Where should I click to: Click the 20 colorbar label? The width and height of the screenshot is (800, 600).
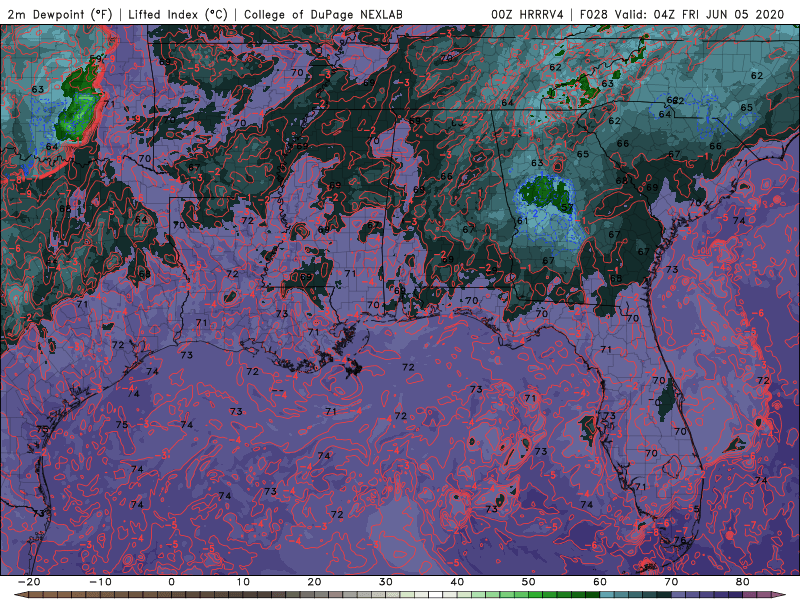(x=314, y=582)
